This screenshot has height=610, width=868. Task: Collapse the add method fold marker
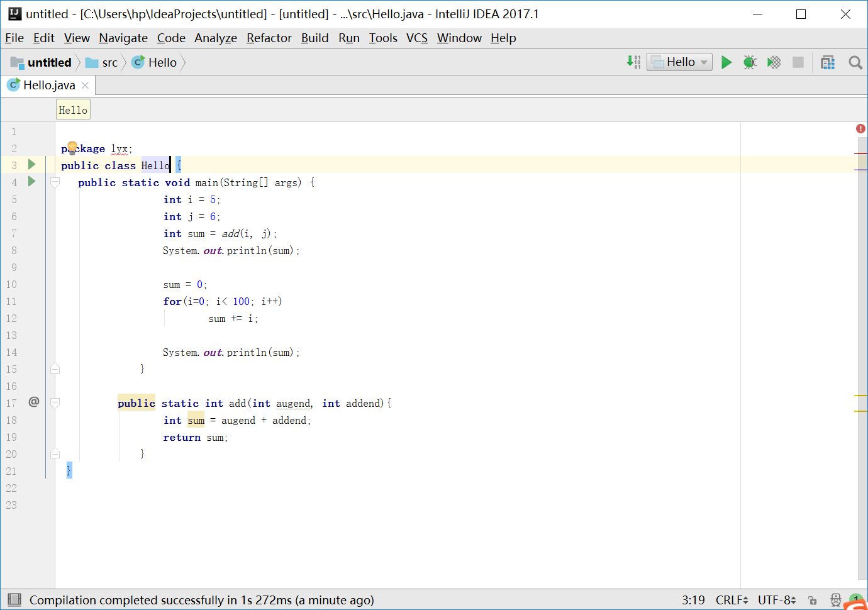[x=55, y=402]
